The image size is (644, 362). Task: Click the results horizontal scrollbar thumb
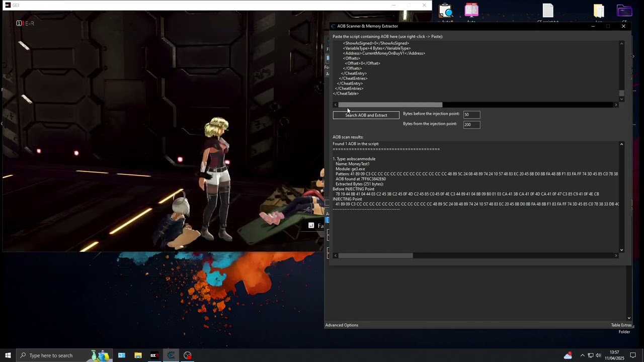(x=376, y=255)
